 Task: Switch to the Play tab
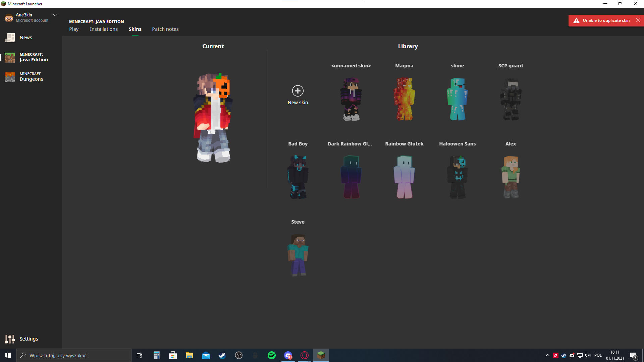pos(74,29)
